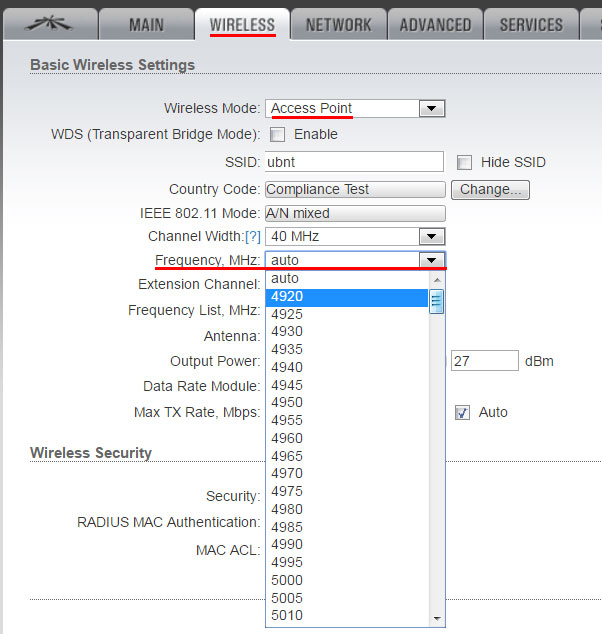Click the Change... country code button
The height and width of the screenshot is (634, 602).
click(490, 189)
